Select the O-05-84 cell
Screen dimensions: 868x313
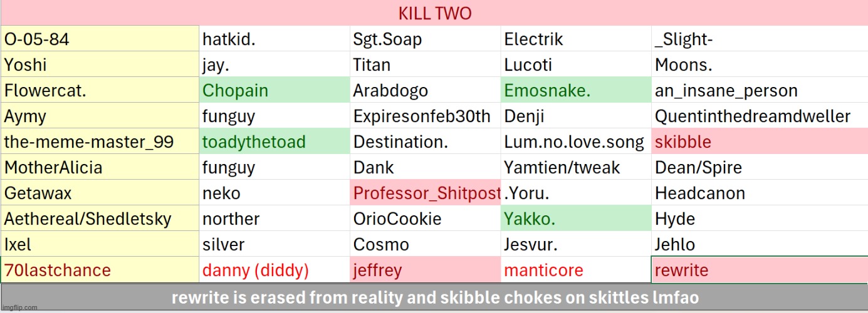100,39
